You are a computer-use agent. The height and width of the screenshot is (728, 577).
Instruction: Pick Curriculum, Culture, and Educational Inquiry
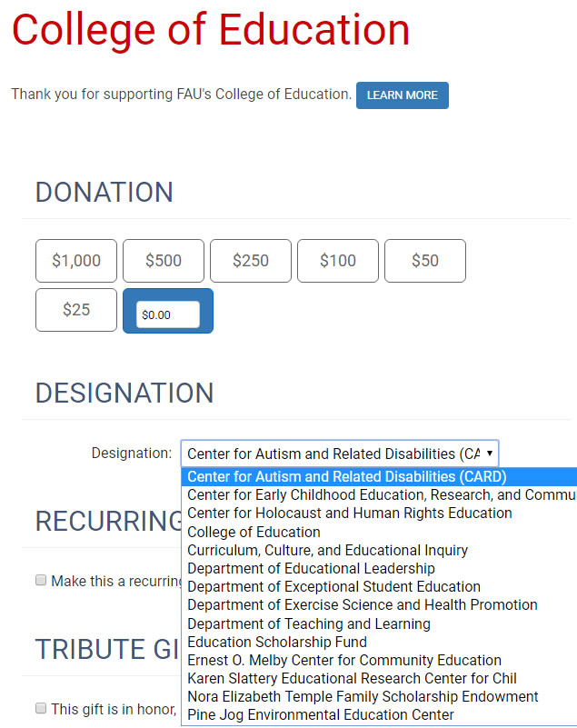[x=327, y=550]
